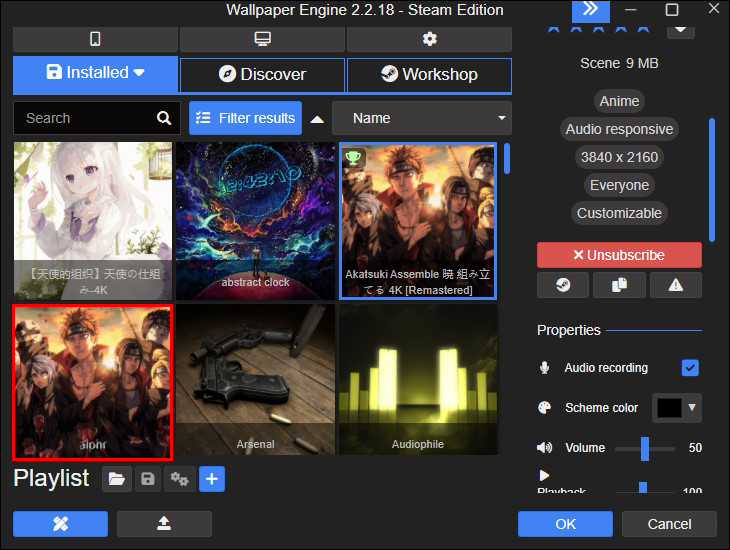Click the 'Properties' heading
This screenshot has width=730, height=550.
[568, 330]
